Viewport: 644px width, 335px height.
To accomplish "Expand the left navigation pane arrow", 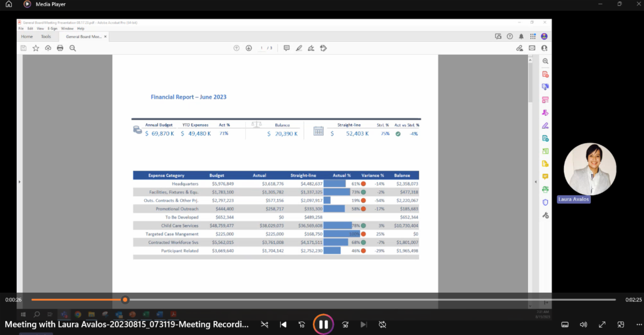I will click(x=19, y=182).
